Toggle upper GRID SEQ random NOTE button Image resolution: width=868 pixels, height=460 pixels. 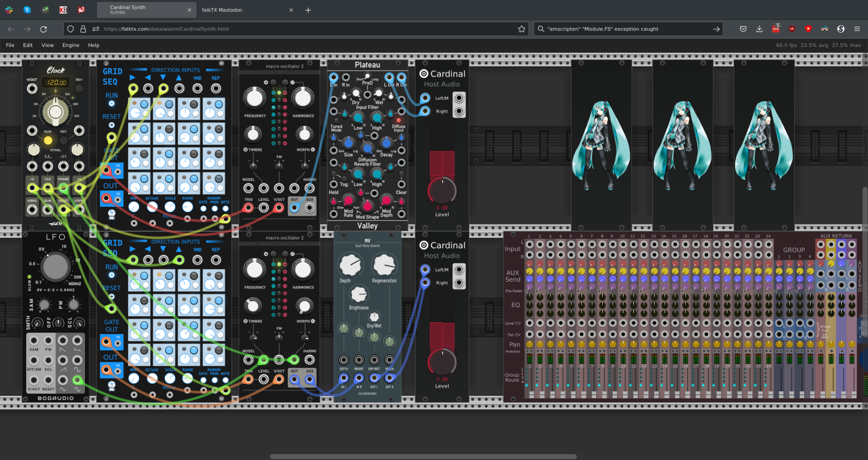225,208
